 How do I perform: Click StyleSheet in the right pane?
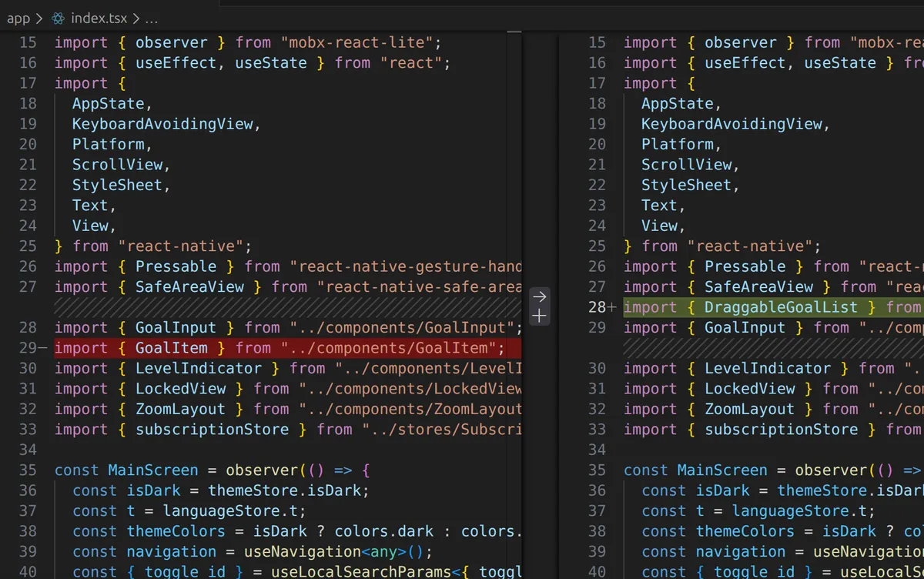coord(686,185)
